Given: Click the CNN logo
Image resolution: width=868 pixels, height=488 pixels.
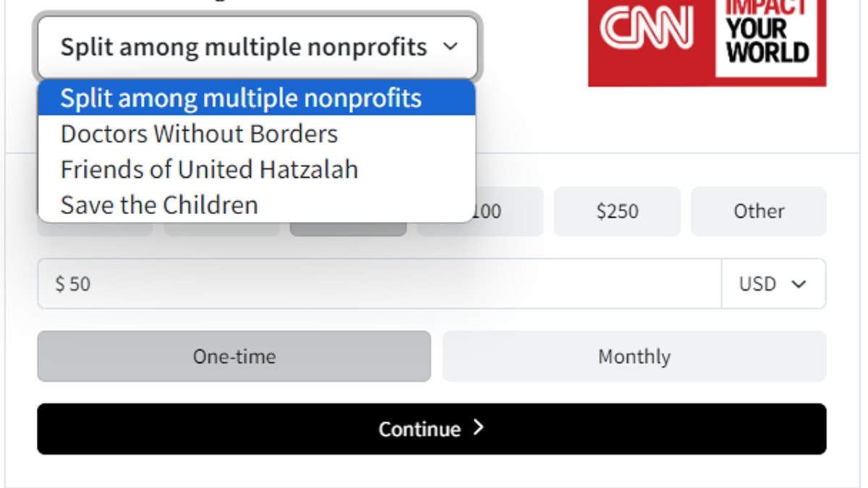Looking at the screenshot, I should coord(647,29).
